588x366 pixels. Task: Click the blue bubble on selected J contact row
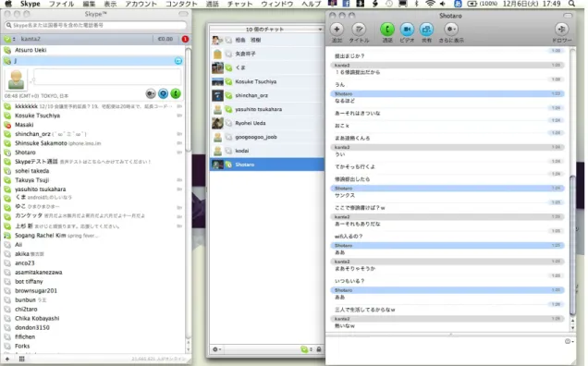click(178, 61)
